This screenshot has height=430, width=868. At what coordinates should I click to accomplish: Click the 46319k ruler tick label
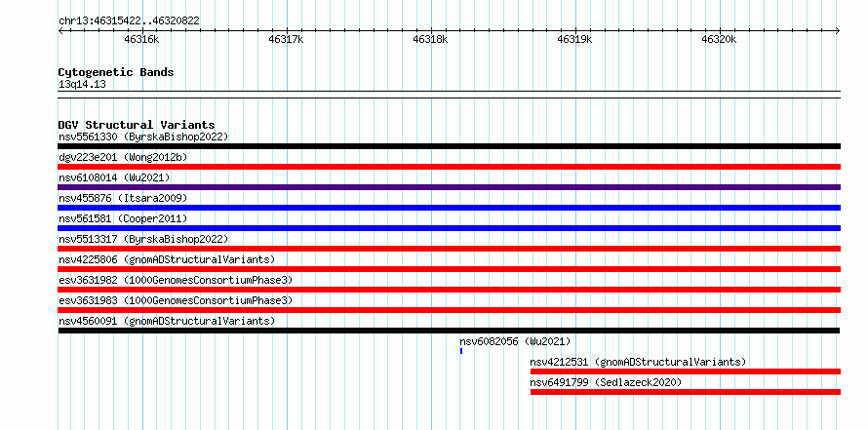[x=574, y=39]
